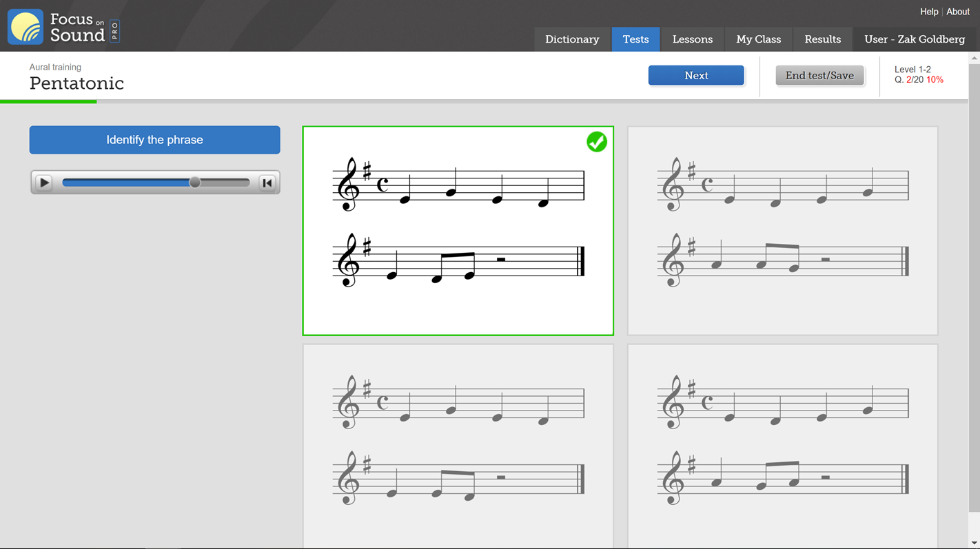Image resolution: width=980 pixels, height=549 pixels.
Task: Click the page scrollbar up arrow
Action: (x=974, y=58)
